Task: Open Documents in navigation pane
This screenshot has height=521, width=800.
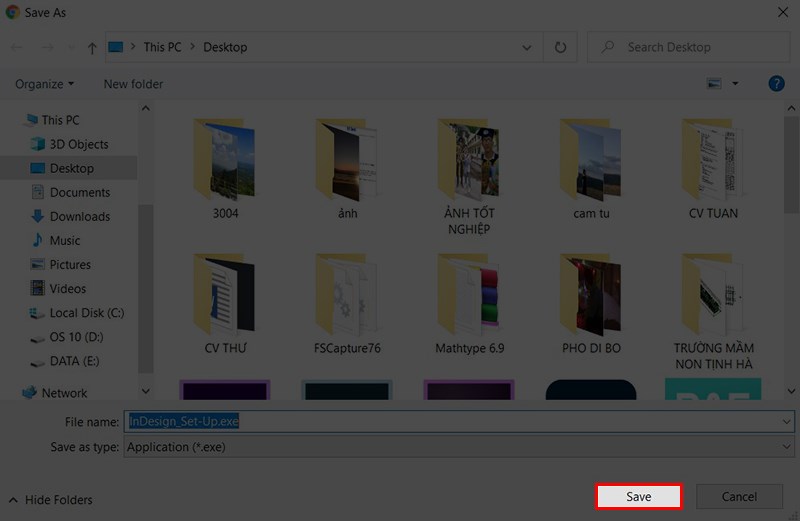Action: [x=80, y=192]
